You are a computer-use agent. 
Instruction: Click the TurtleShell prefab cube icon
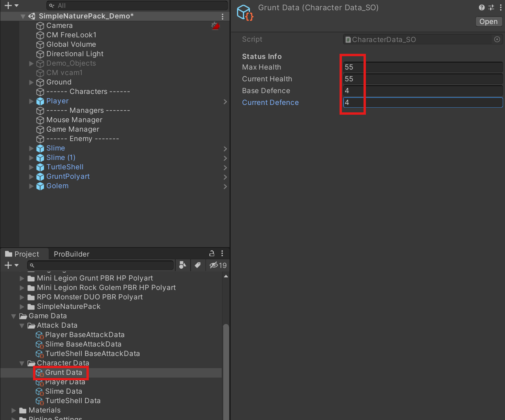[x=40, y=167]
